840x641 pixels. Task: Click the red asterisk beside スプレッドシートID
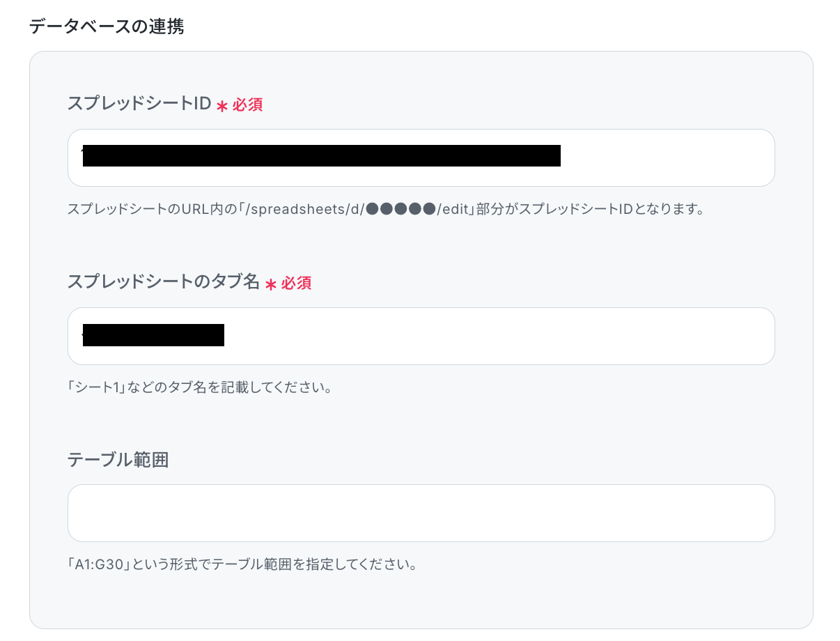(x=222, y=106)
